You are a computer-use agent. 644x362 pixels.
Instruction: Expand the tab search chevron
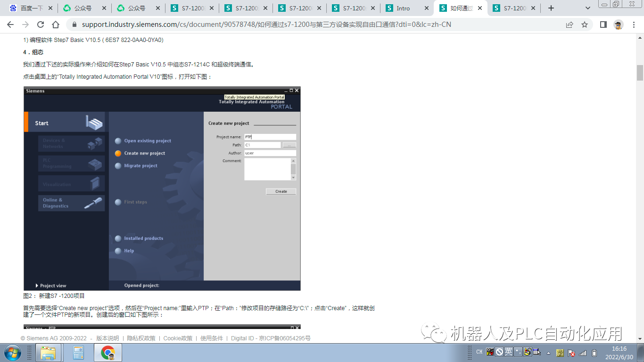pyautogui.click(x=588, y=8)
